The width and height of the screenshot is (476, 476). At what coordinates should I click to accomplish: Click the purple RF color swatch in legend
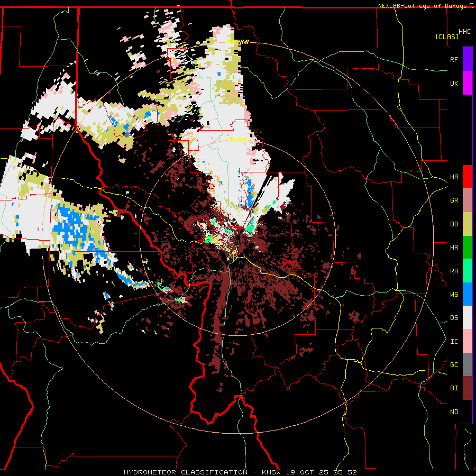467,59
